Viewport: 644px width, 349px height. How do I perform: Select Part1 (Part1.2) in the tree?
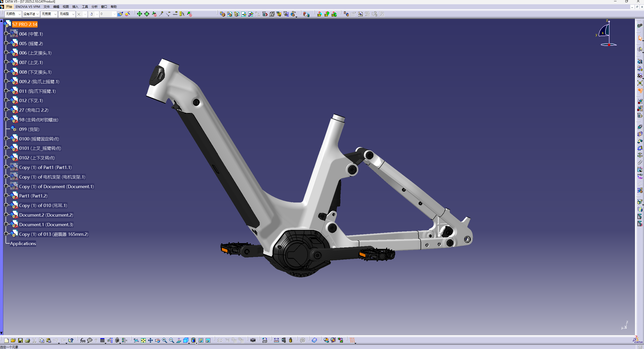[33, 196]
